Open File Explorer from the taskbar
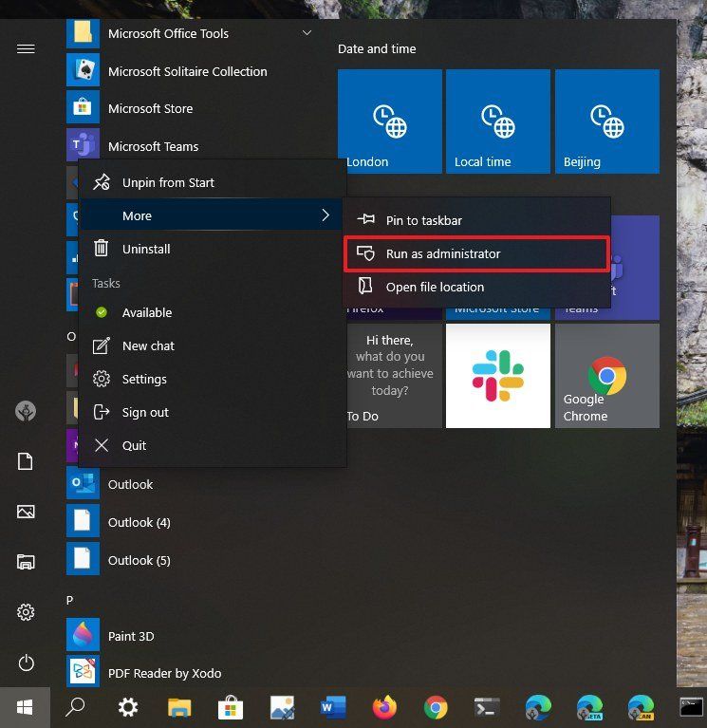 (x=179, y=707)
